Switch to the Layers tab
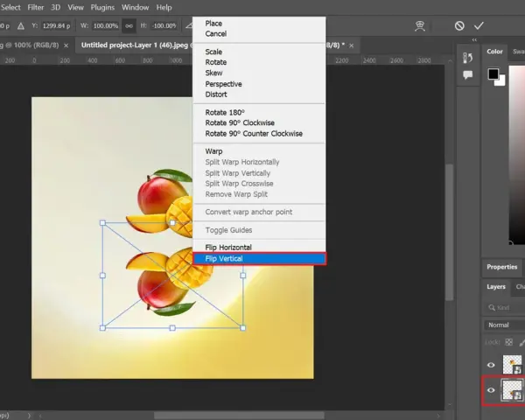Viewport: 525px width, 420px height. pos(496,287)
